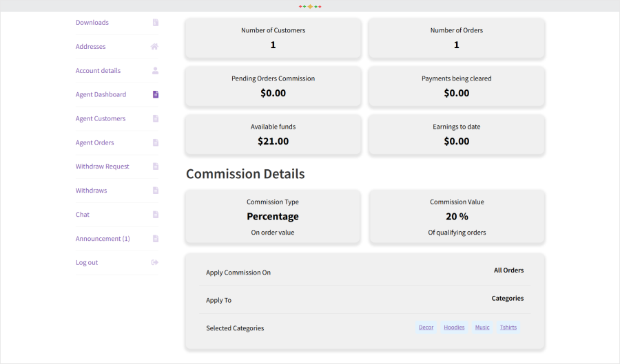Open the Addresses menu link
The width and height of the screenshot is (620, 364).
90,47
